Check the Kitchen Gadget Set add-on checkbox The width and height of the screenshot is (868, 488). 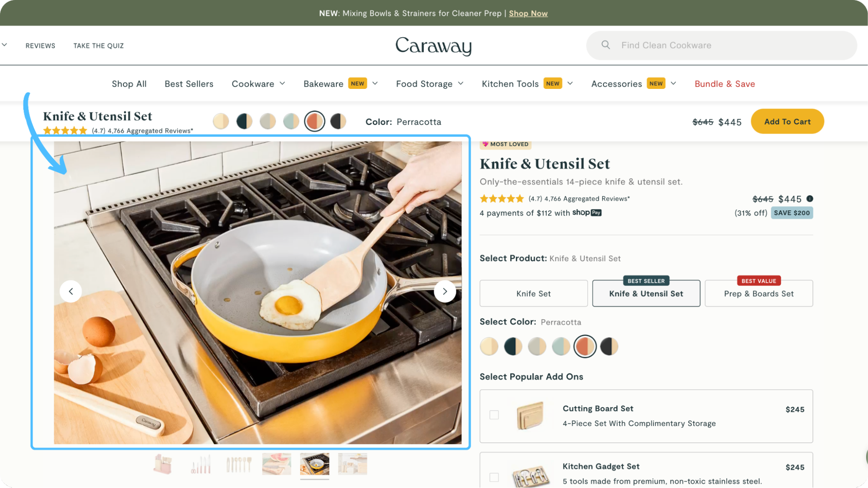click(494, 477)
